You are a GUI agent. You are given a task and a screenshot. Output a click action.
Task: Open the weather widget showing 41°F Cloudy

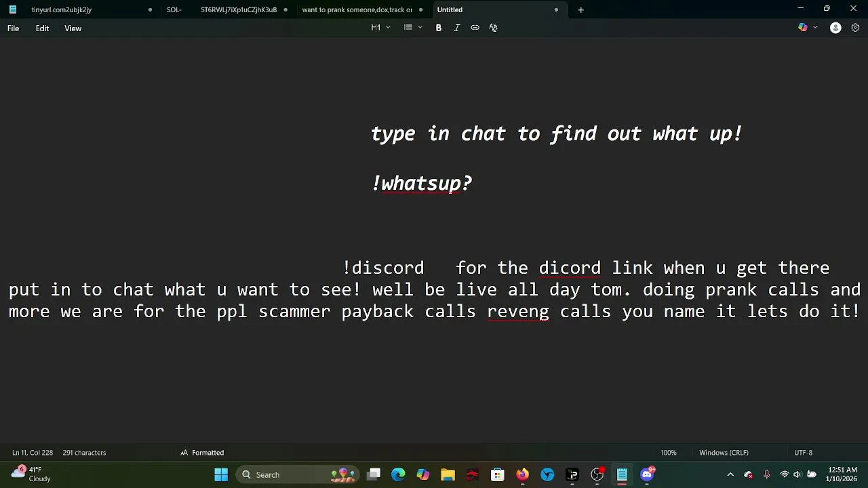click(x=31, y=474)
